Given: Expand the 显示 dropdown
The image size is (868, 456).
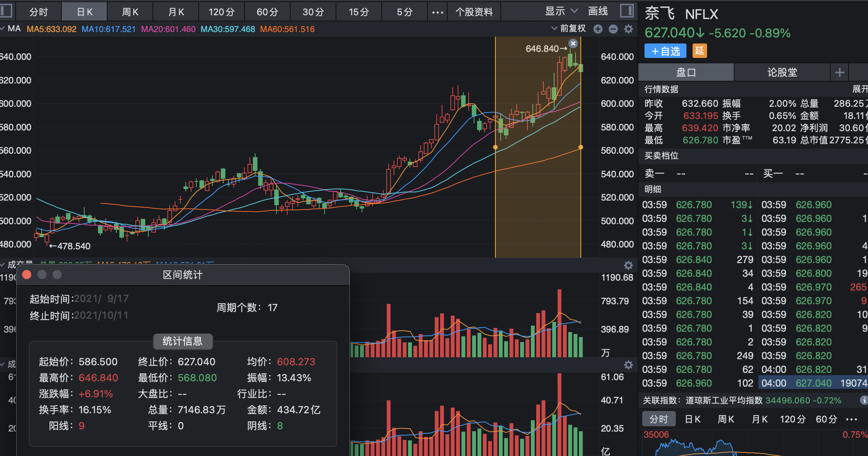Looking at the screenshot, I should tap(561, 11).
